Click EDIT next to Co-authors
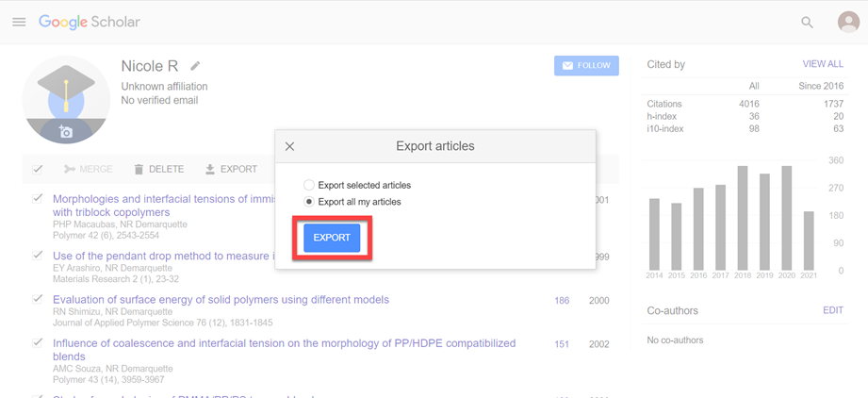Screen dimensions: 868x398 832,310
